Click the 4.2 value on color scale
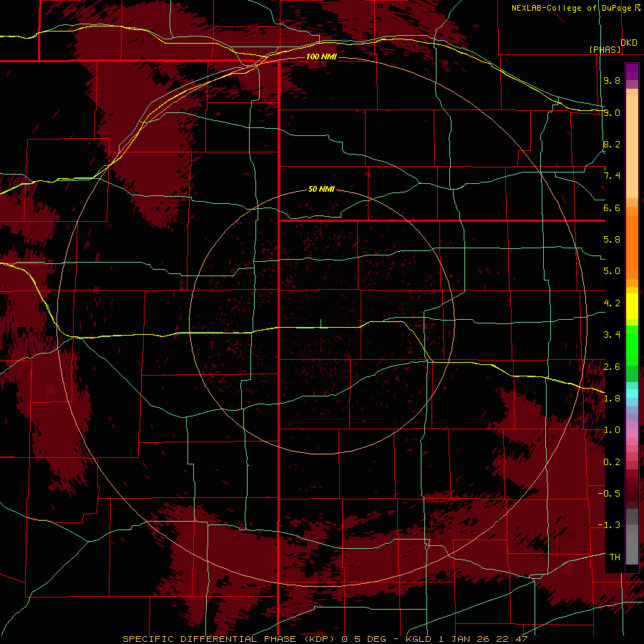The image size is (644, 644). pyautogui.click(x=612, y=303)
